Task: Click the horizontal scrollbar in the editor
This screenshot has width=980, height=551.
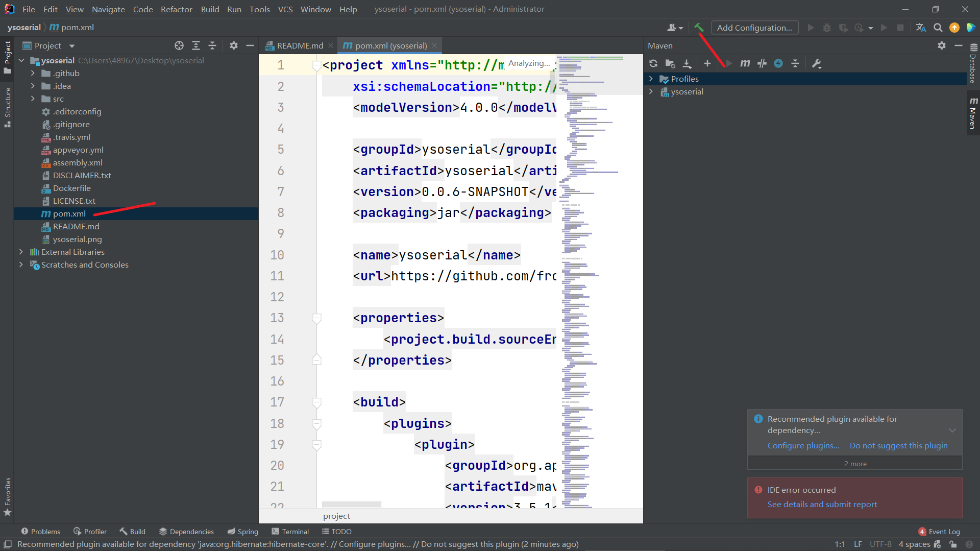Action: 352,505
